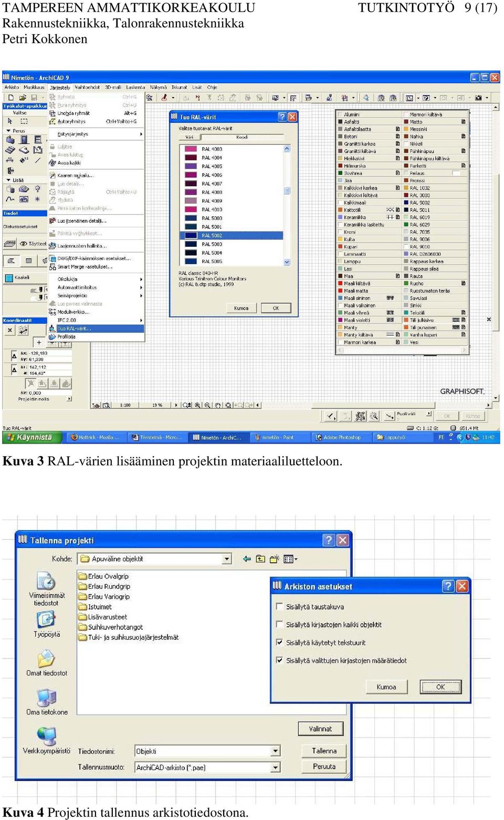The width and height of the screenshot is (504, 820).
Task: Click the Tiedostonimi input field
Action: click(203, 751)
